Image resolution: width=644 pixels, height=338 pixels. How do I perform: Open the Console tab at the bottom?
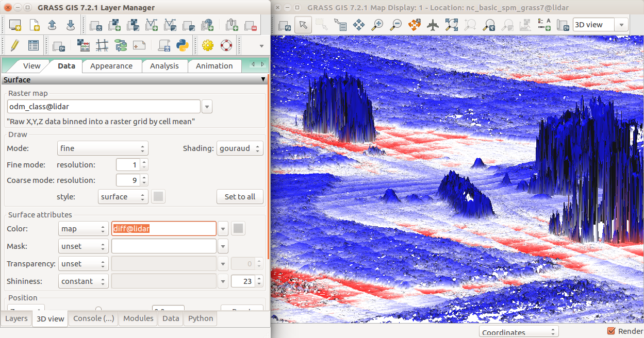[93, 318]
